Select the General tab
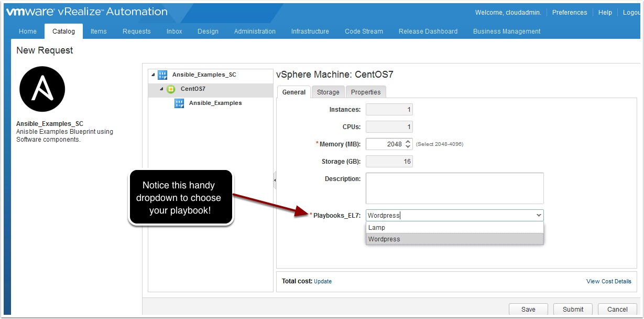The image size is (644, 319). click(294, 92)
